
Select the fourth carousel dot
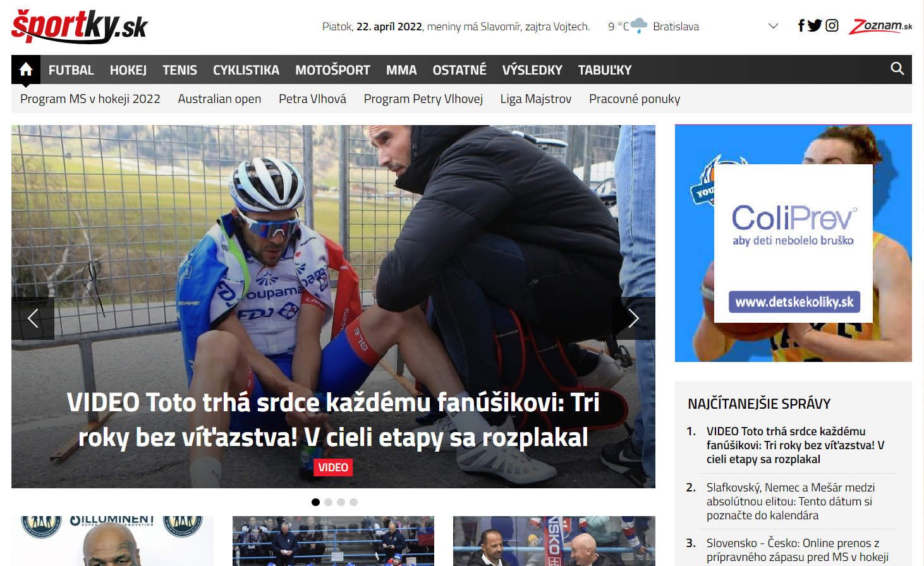pos(353,502)
